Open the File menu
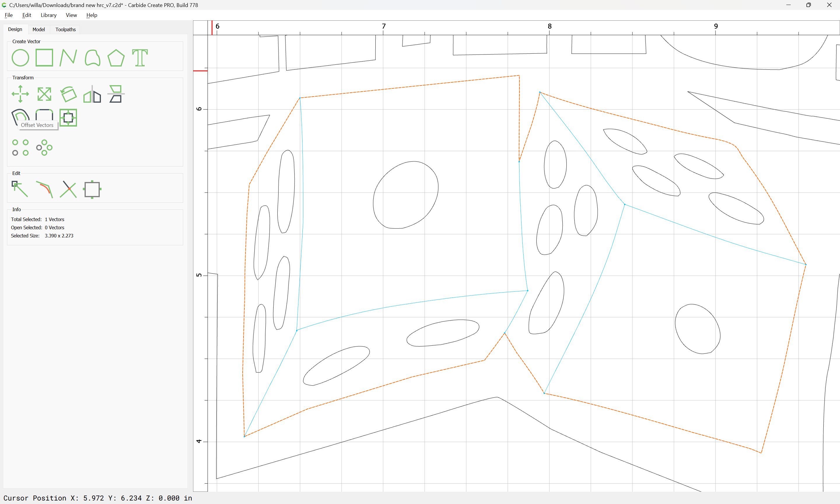Viewport: 840px width, 504px height. pyautogui.click(x=8, y=15)
